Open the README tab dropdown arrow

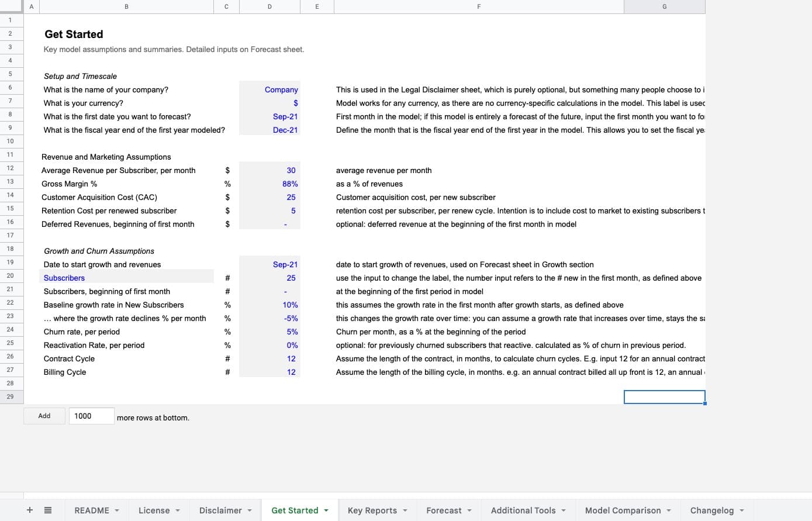coord(117,510)
